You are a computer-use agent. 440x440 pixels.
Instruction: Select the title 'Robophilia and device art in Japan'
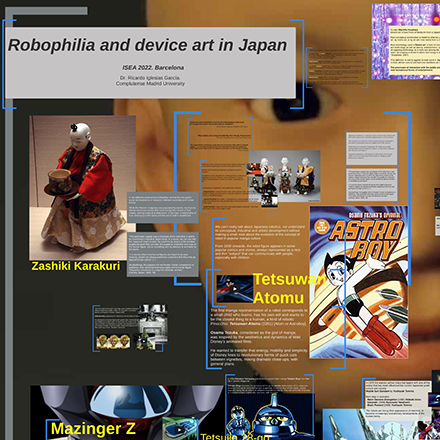click(x=147, y=45)
